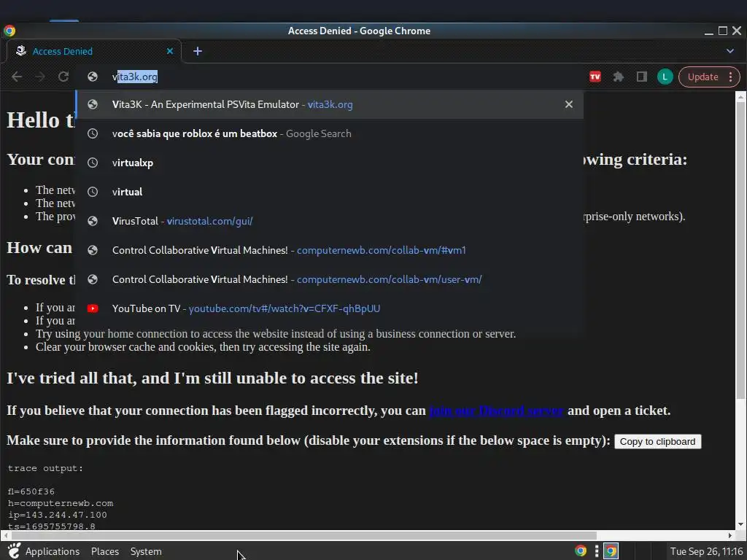Click the browser back arrow
747x560 pixels.
click(x=17, y=77)
